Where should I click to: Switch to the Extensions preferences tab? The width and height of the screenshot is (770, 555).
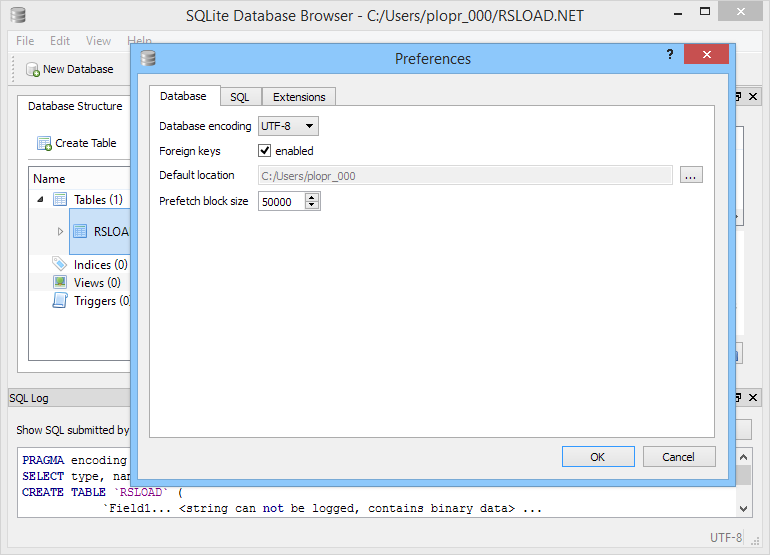click(299, 97)
